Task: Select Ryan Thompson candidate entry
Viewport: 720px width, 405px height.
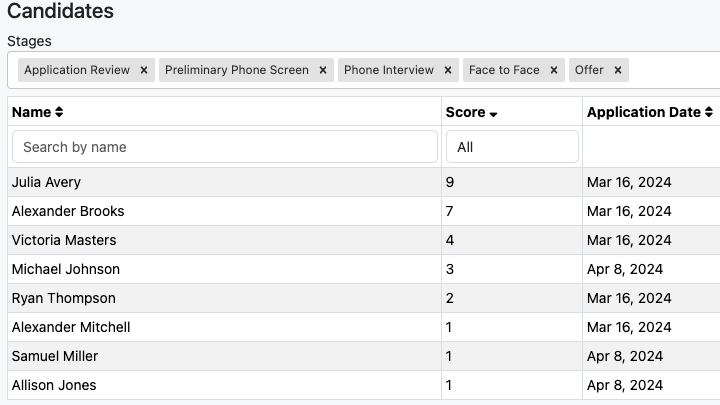Action: point(363,298)
